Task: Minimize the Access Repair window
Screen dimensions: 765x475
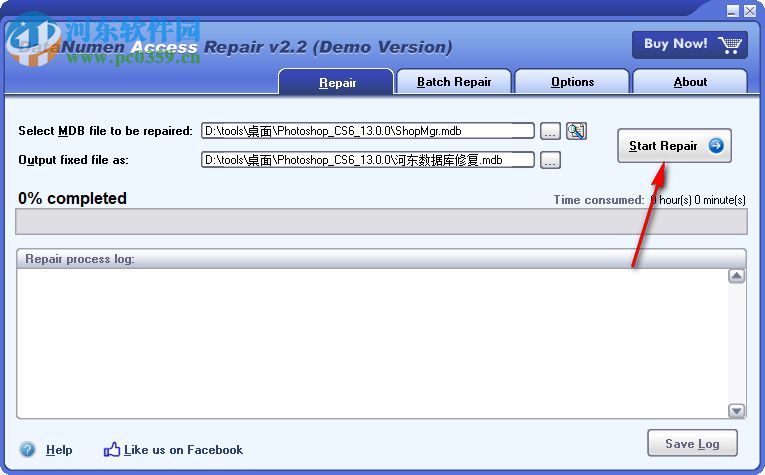Action: 733,10
